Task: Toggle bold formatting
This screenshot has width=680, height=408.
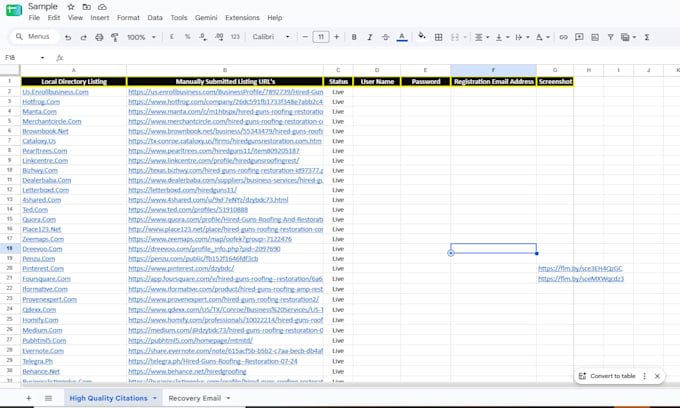Action: (x=354, y=37)
